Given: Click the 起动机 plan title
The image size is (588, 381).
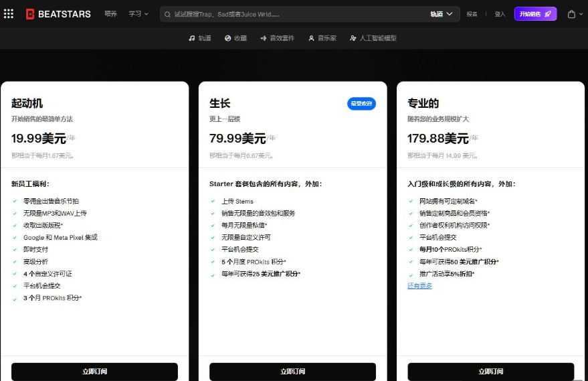Looking at the screenshot, I should coord(27,103).
